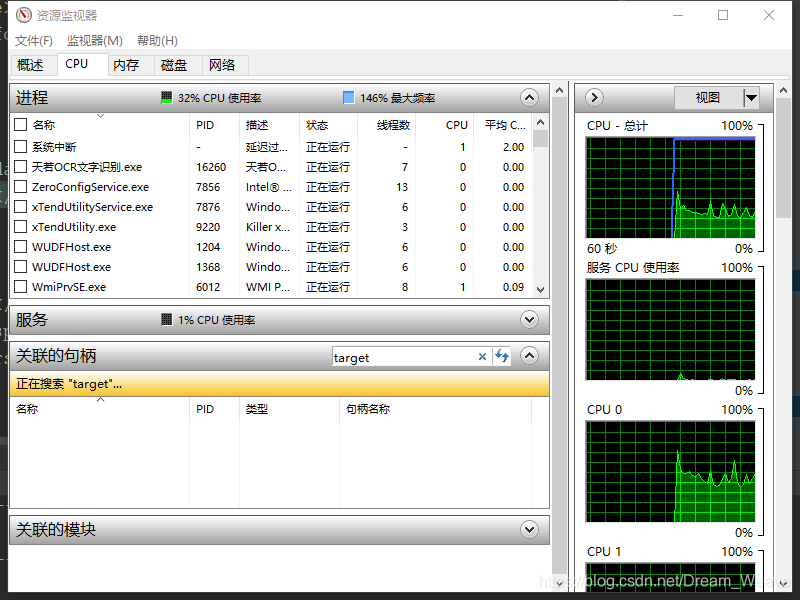The image size is (800, 600).
Task: Collapse the graph pane with the arrow button
Action: (594, 97)
